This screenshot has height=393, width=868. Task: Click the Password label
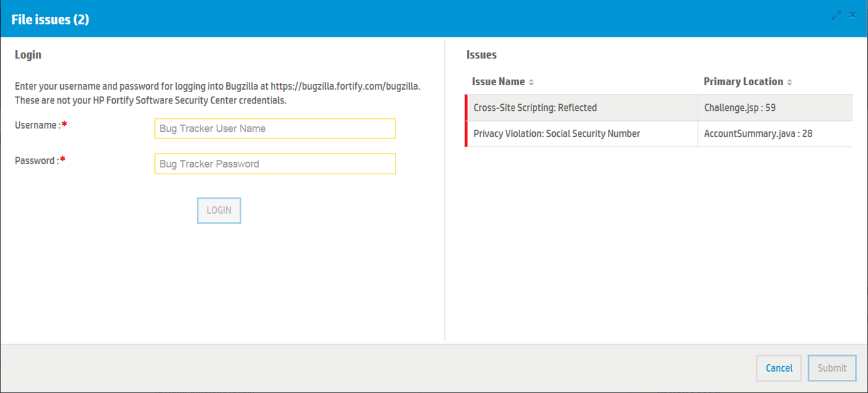[36, 161]
